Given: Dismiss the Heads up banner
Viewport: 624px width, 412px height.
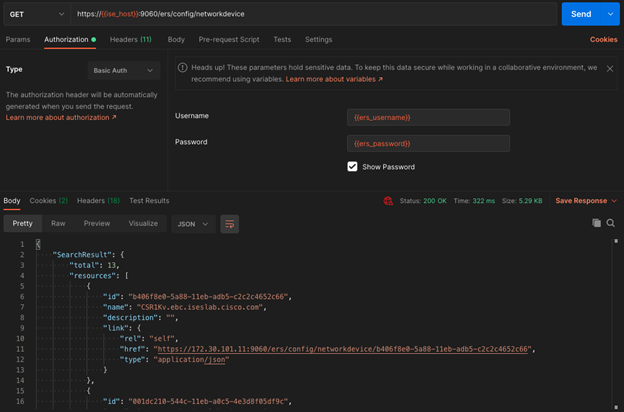Looking at the screenshot, I should tap(610, 69).
